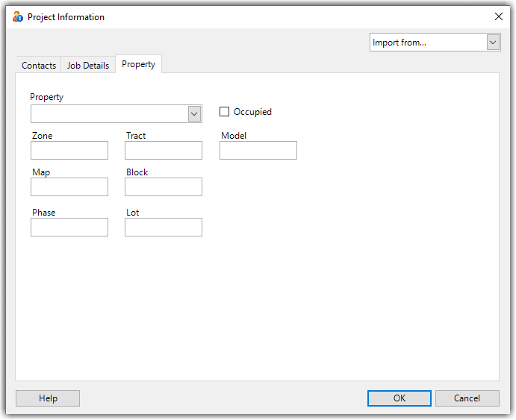Image resolution: width=516 pixels, height=420 pixels.
Task: Select the Property tab
Action: coord(138,64)
